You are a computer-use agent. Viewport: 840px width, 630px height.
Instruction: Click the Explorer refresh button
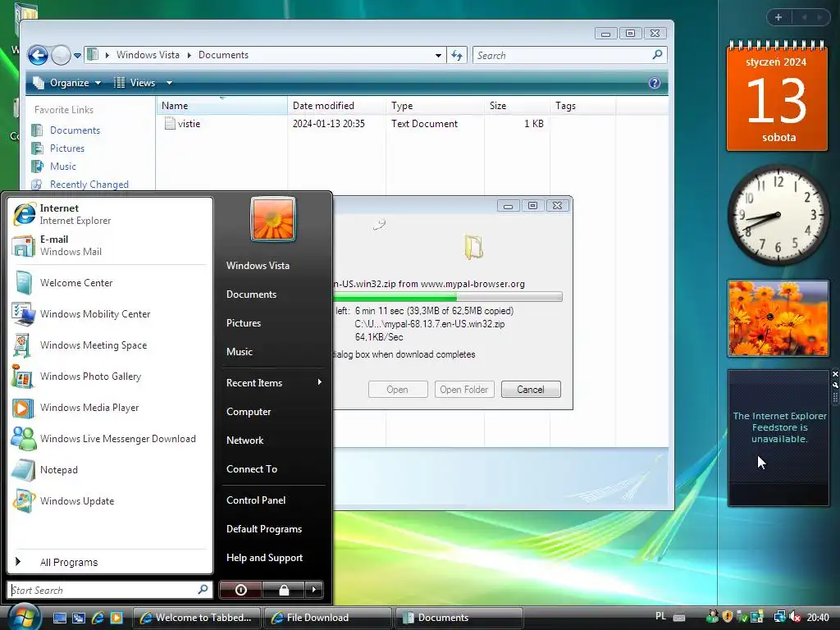[457, 55]
